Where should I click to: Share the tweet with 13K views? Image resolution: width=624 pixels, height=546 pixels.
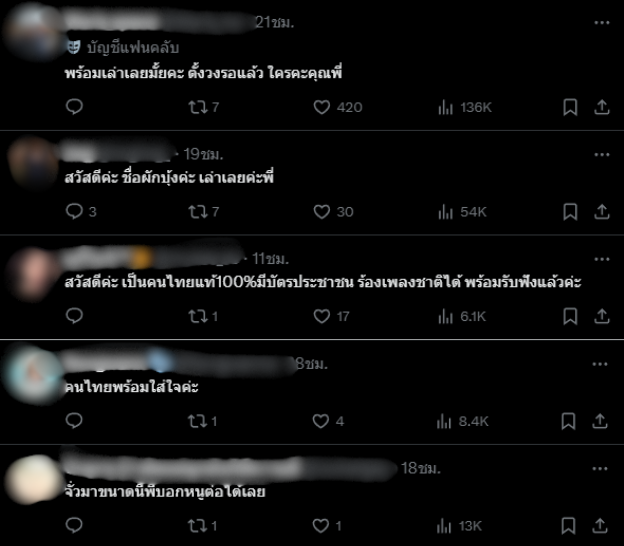[600, 526]
